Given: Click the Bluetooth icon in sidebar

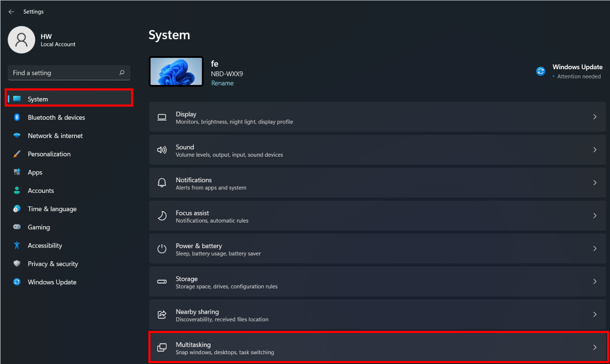Looking at the screenshot, I should [17, 117].
